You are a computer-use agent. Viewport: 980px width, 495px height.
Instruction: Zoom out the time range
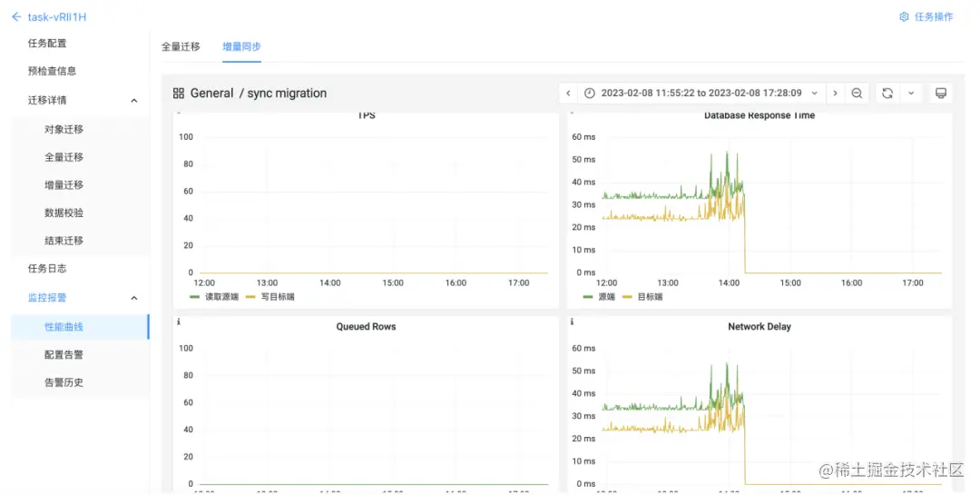[x=857, y=94]
